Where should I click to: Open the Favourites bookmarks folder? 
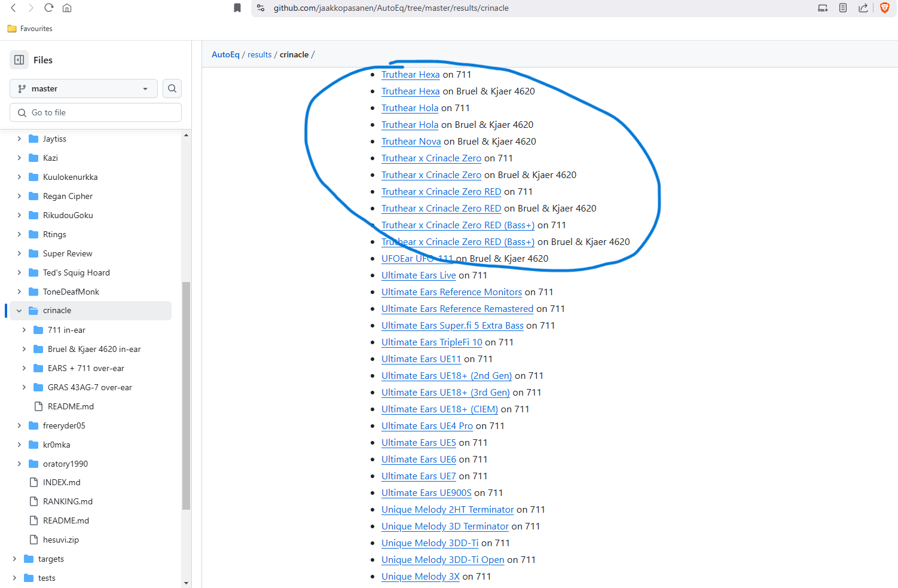click(x=30, y=29)
